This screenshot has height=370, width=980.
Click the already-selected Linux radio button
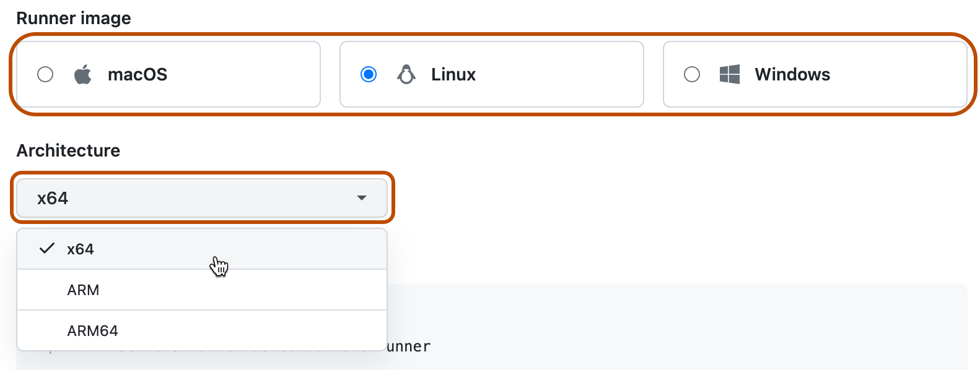[x=369, y=74]
